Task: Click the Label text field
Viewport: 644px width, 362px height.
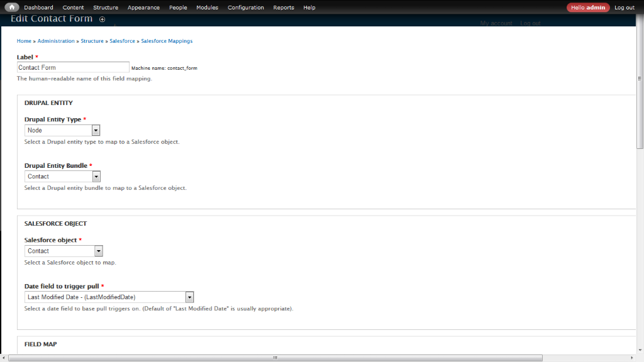Action: pos(73,67)
